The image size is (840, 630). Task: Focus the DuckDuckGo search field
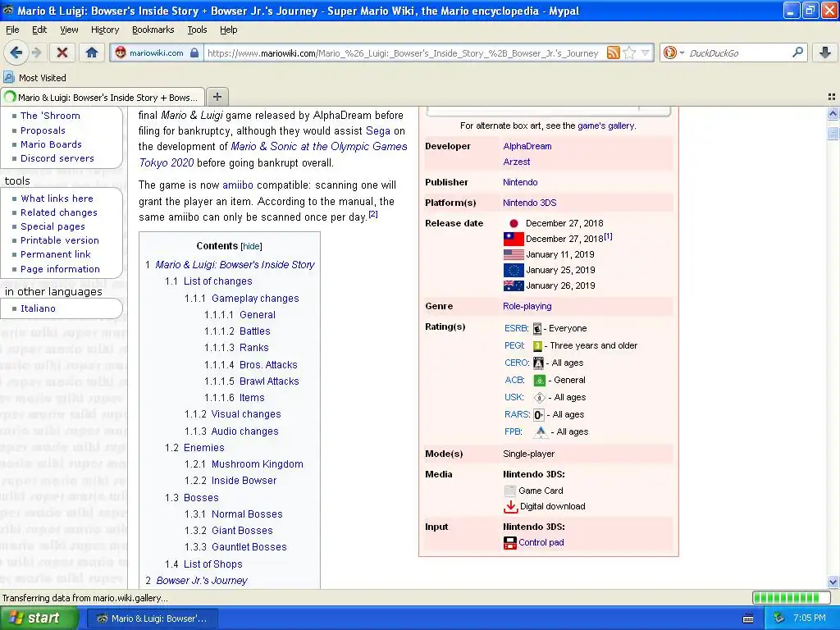tap(738, 53)
